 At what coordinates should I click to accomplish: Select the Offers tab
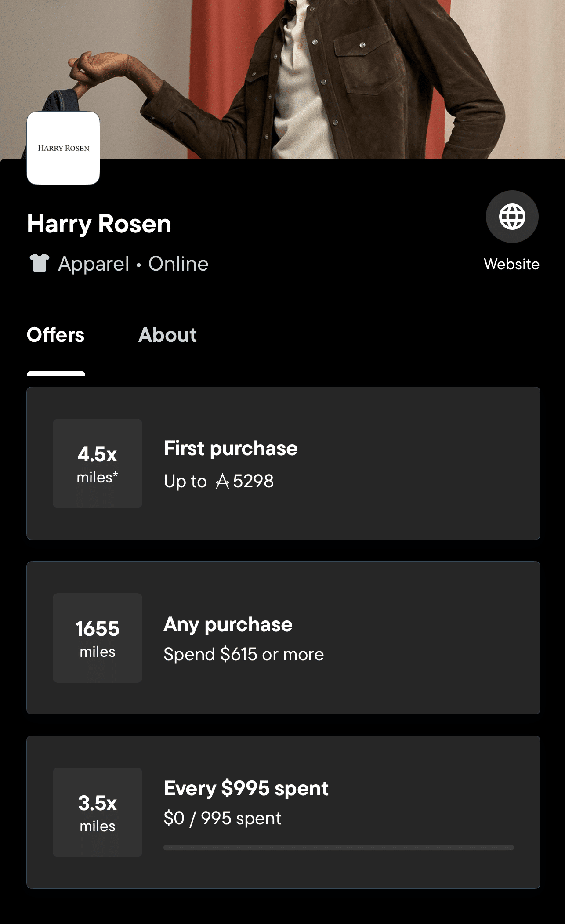point(55,335)
